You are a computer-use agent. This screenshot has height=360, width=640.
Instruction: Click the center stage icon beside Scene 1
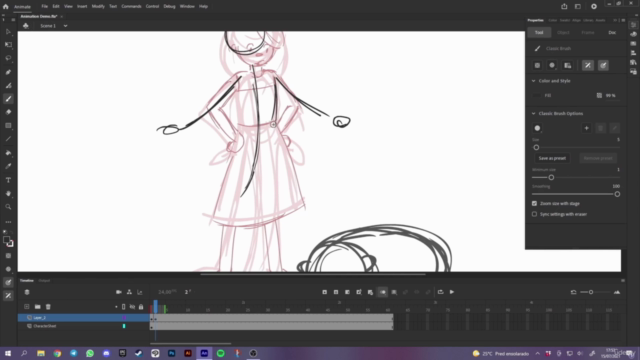26,26
